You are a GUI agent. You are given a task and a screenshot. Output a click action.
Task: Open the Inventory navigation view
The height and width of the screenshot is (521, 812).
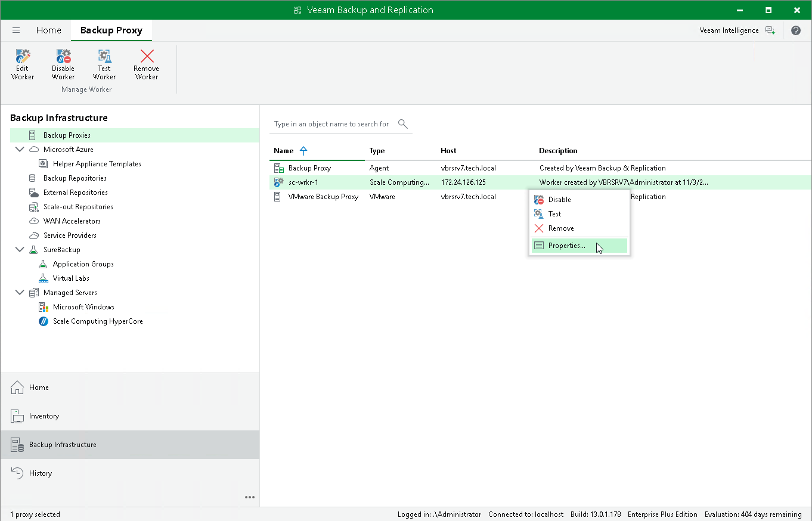pyautogui.click(x=130, y=416)
